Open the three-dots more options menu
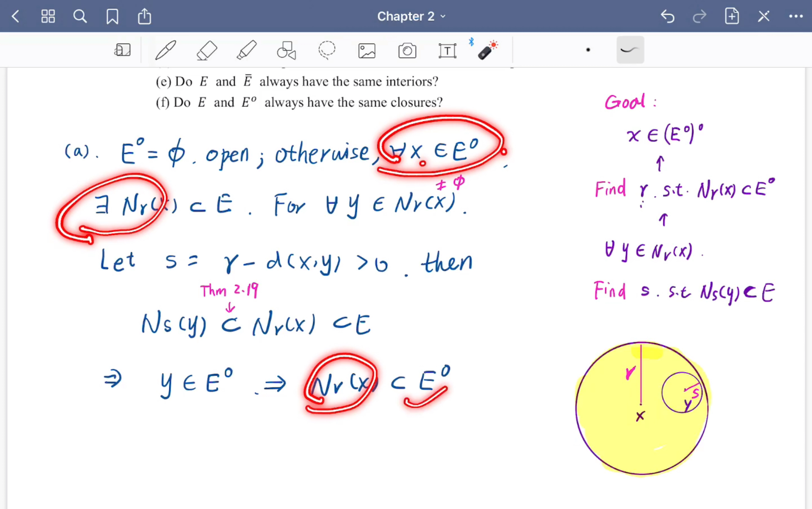The width and height of the screenshot is (812, 509). coord(796,16)
